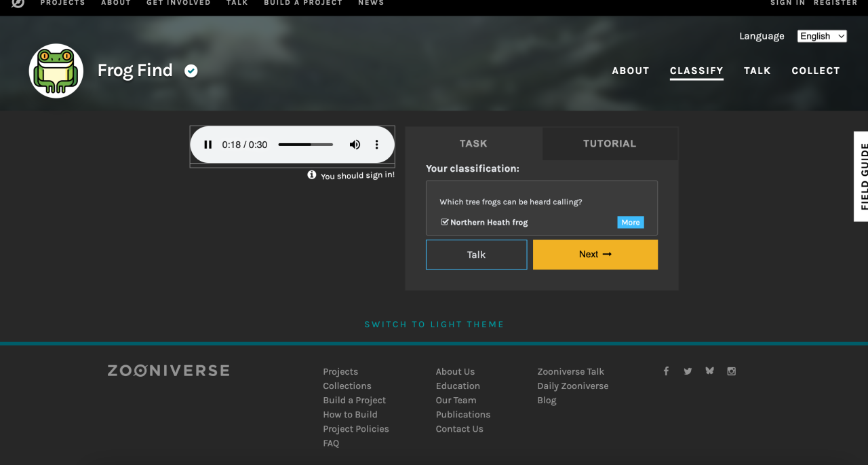Open Zooniverse Bluesky page icon
The height and width of the screenshot is (465, 868).
coord(709,371)
